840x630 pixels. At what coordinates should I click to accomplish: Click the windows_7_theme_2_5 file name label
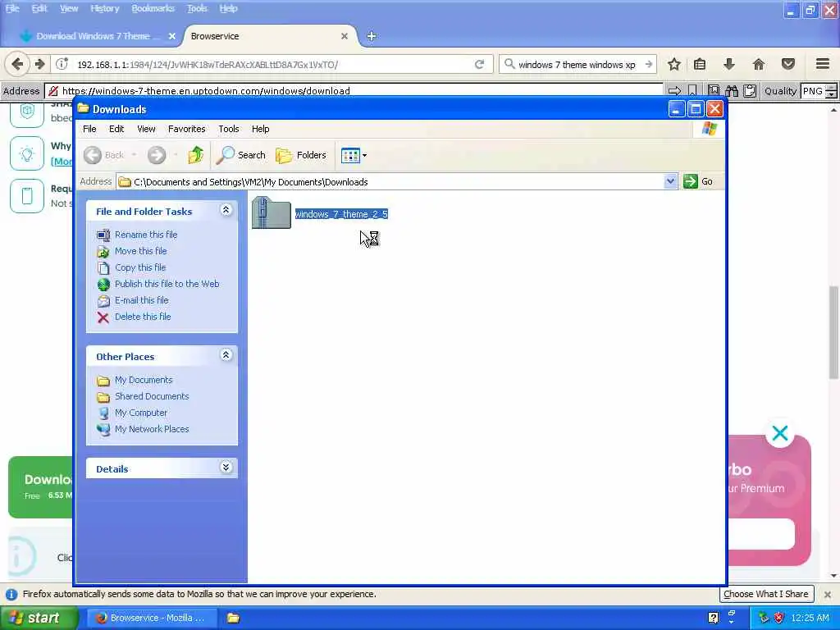click(341, 214)
